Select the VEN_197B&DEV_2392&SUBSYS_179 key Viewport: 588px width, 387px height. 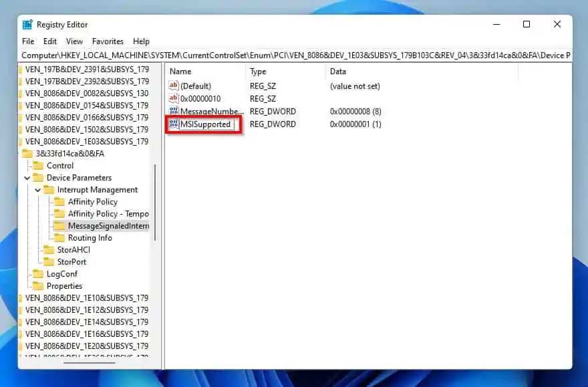[x=87, y=82]
